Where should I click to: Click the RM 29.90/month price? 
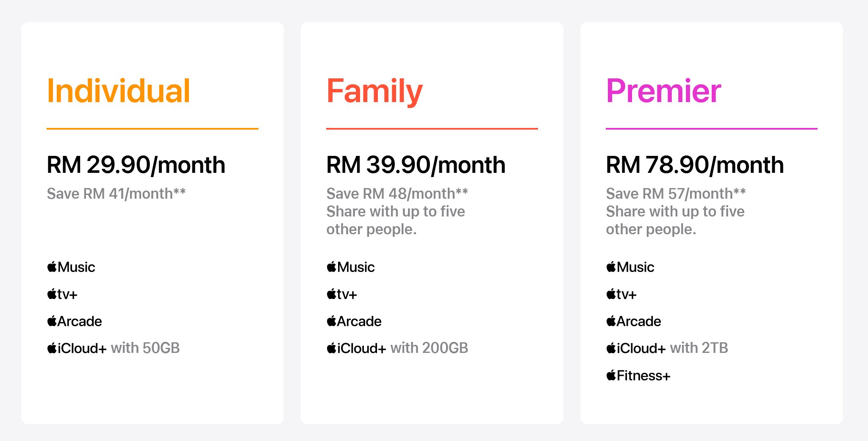pos(136,165)
